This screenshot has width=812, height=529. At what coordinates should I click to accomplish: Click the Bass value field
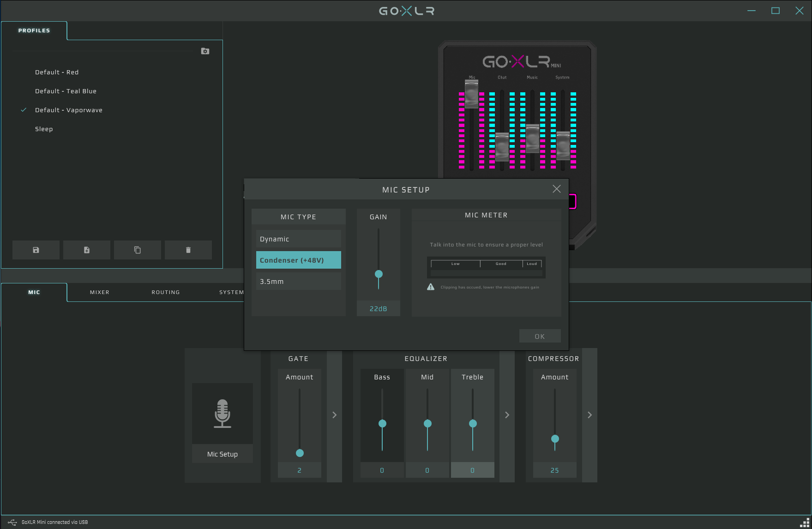click(382, 470)
